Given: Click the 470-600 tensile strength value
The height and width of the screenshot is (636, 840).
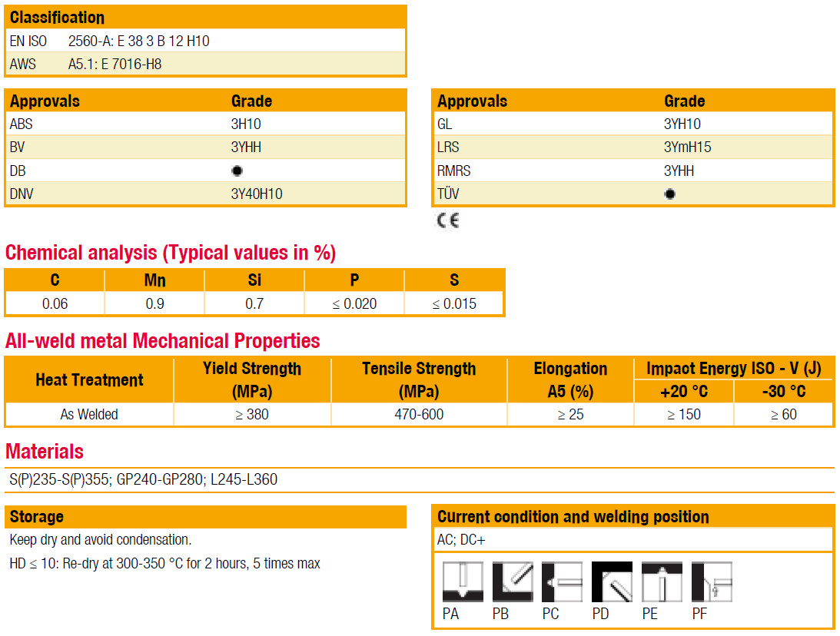Looking at the screenshot, I should pos(418,415).
